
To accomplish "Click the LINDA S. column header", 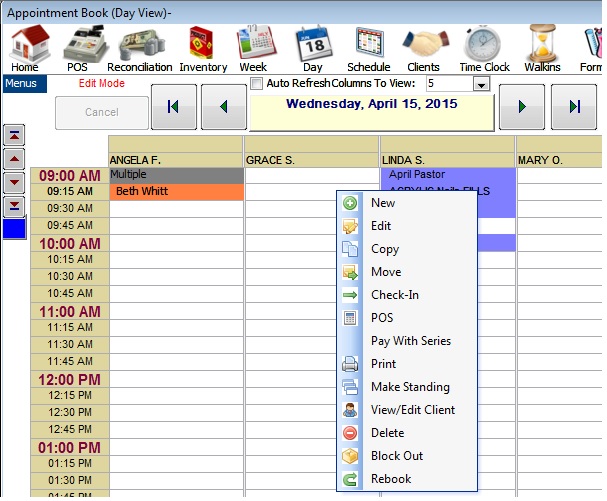I will pyautogui.click(x=448, y=160).
